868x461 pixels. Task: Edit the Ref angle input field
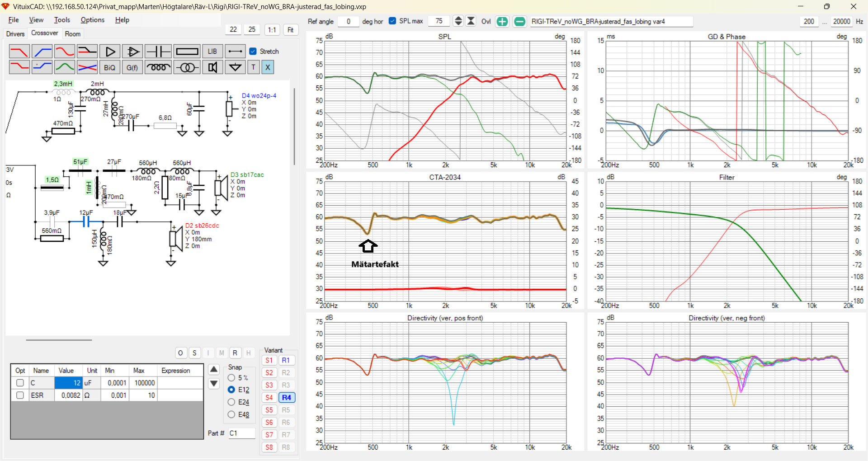coord(348,21)
